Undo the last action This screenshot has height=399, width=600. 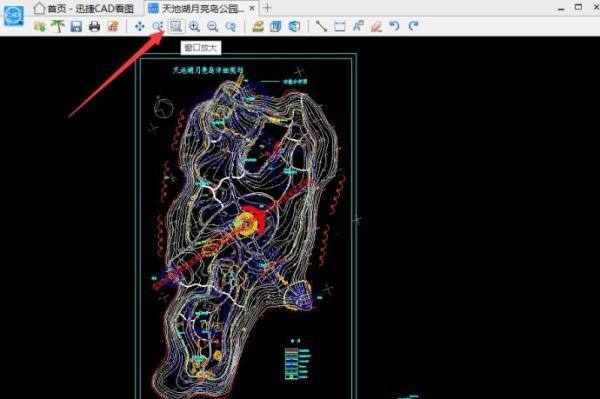click(395, 26)
